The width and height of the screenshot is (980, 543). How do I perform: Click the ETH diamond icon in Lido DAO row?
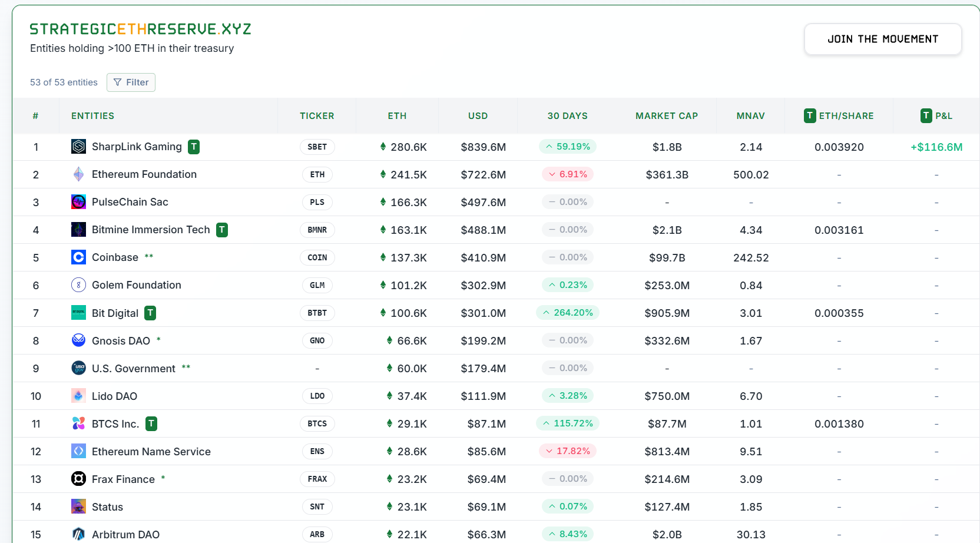(389, 396)
